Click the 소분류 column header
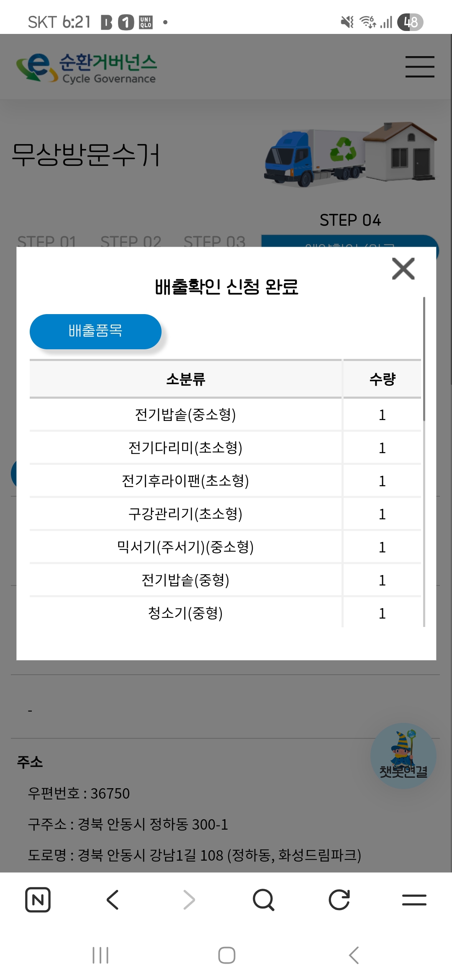 coord(185,379)
